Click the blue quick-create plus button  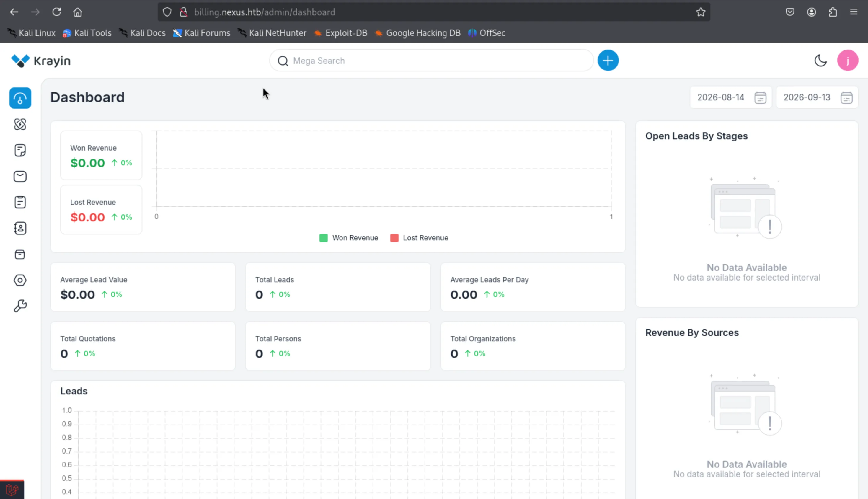(x=608, y=61)
